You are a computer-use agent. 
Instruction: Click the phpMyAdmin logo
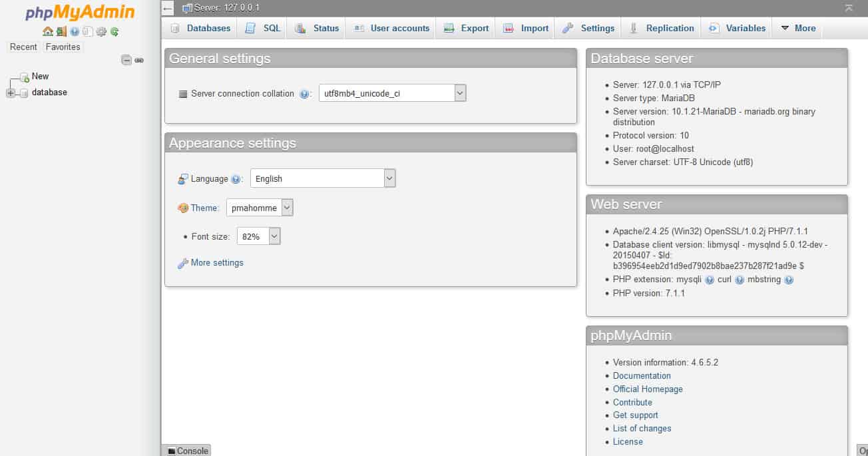tap(80, 13)
